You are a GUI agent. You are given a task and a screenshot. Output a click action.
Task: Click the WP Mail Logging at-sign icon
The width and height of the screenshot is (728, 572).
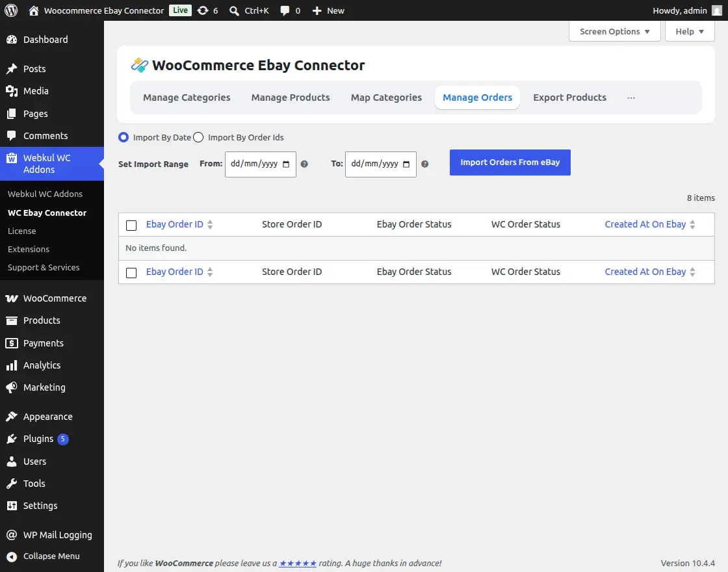pos(12,536)
